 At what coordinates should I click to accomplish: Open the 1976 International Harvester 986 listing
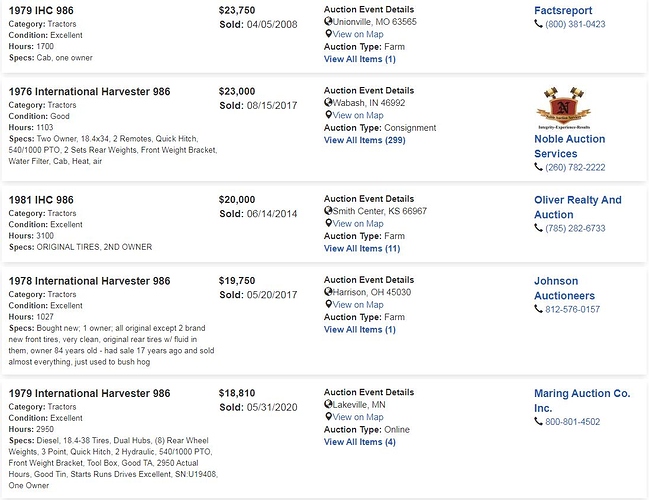click(89, 91)
